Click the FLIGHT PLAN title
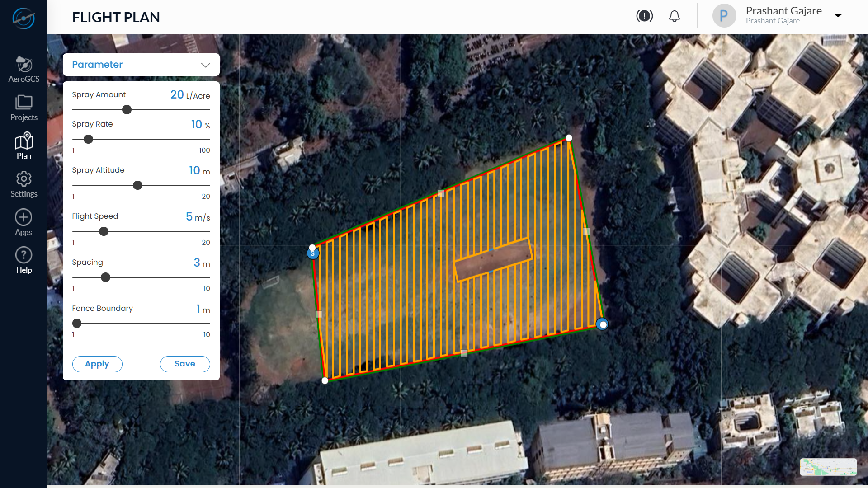868x488 pixels. [x=116, y=17]
